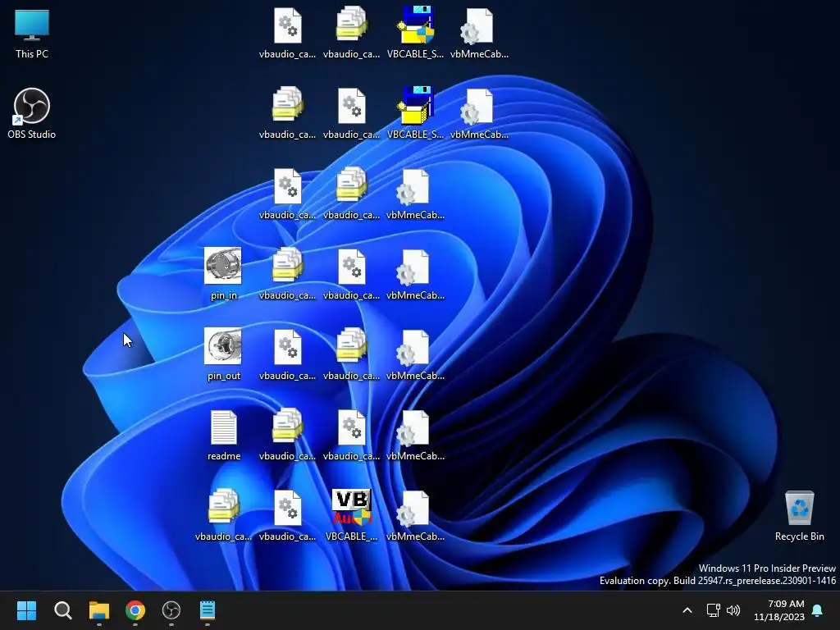The height and width of the screenshot is (630, 840).
Task: Select gear-page vbaudio_ca... file beside VB-logo VBCABLE_ icon
Action: coord(287,515)
